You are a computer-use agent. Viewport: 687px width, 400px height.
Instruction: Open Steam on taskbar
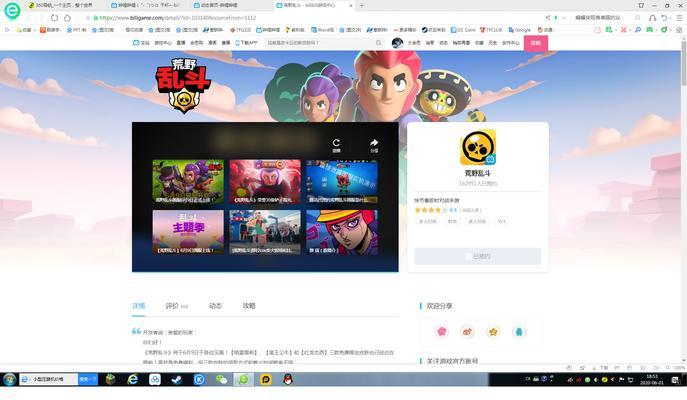[x=177, y=379]
